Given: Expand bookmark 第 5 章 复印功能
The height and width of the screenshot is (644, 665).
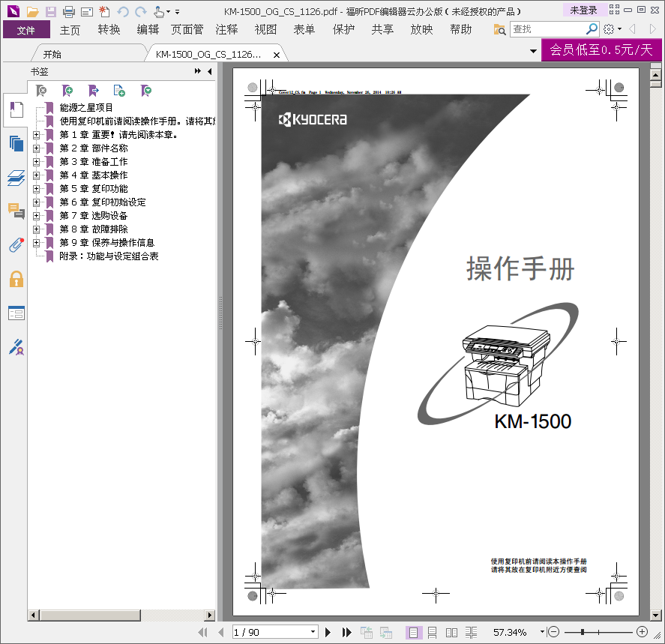Looking at the screenshot, I should tap(37, 189).
